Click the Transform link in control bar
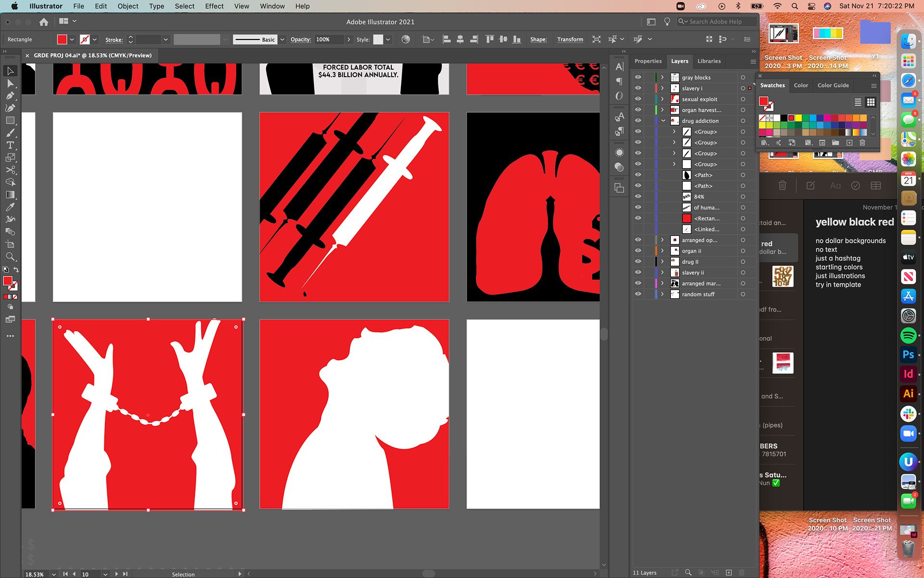This screenshot has height=578, width=924. 570,39
